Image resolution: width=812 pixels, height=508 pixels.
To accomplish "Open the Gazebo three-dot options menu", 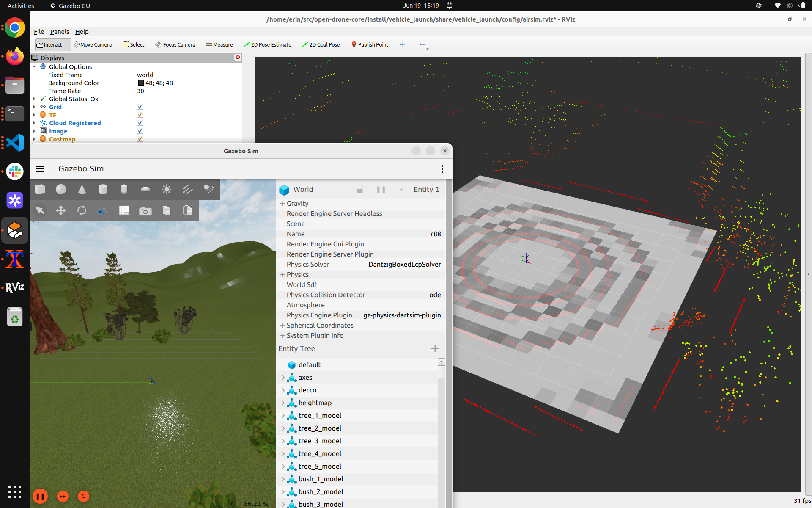I will [442, 169].
